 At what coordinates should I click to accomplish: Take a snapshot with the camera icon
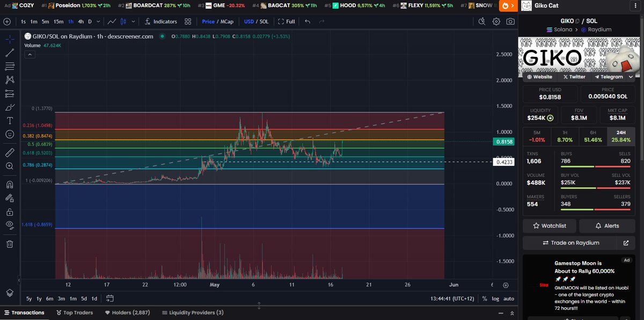pyautogui.click(x=510, y=21)
